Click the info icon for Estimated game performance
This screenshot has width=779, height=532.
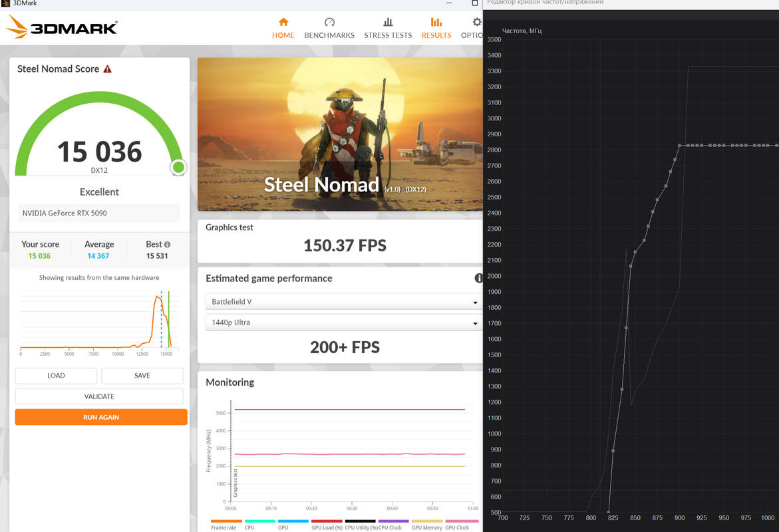click(x=478, y=278)
